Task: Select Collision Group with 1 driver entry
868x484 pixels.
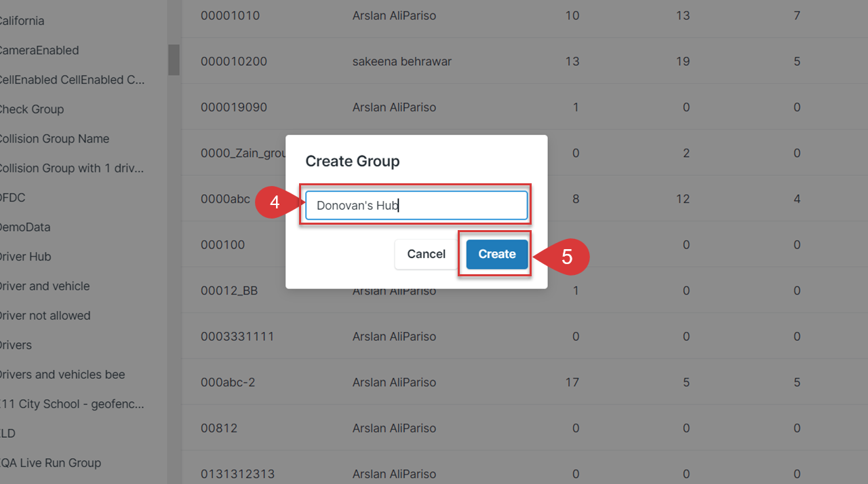Action: pos(71,168)
